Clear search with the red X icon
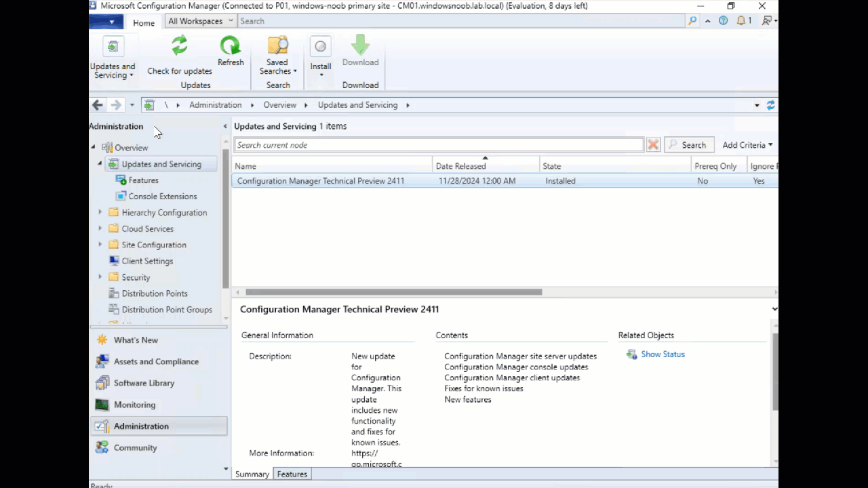 [653, 145]
